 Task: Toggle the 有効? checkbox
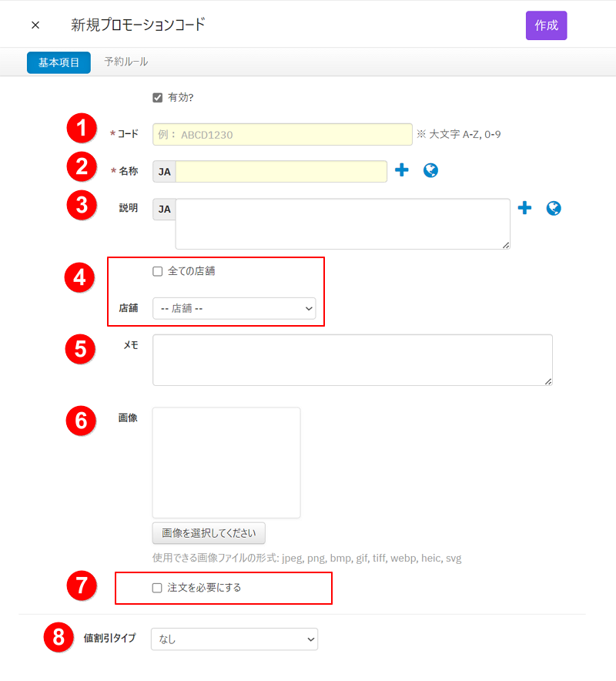[x=158, y=98]
